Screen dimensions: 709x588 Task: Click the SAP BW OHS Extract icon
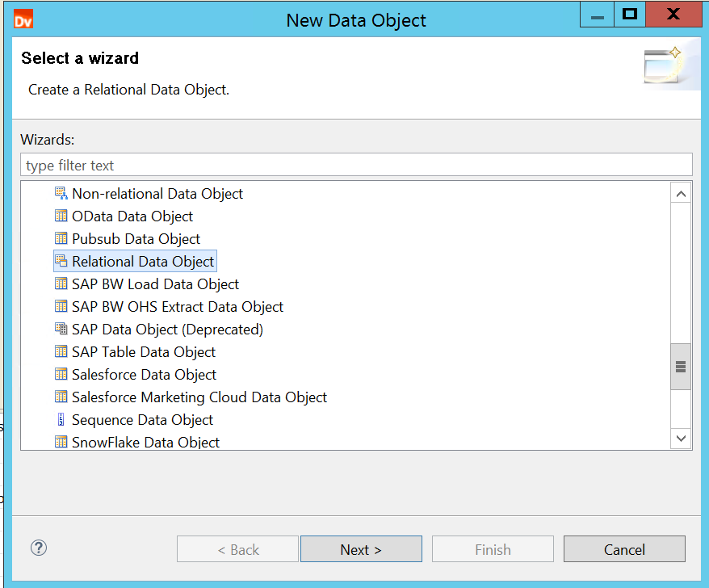[x=61, y=307]
